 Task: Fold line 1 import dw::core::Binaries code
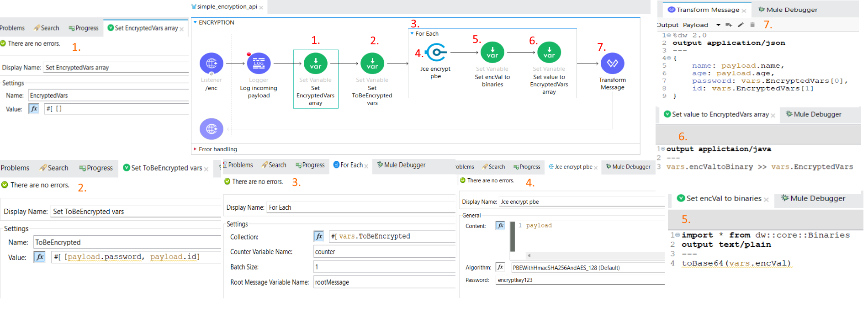pos(677,235)
